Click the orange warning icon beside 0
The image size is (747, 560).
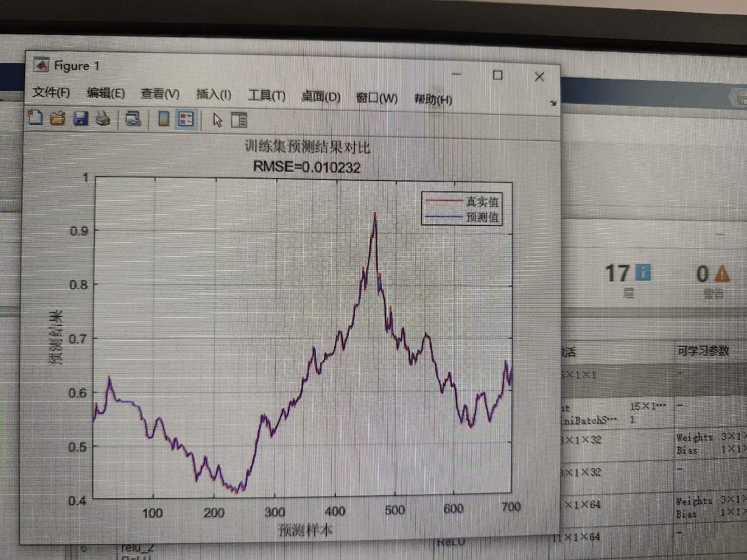coord(722,274)
